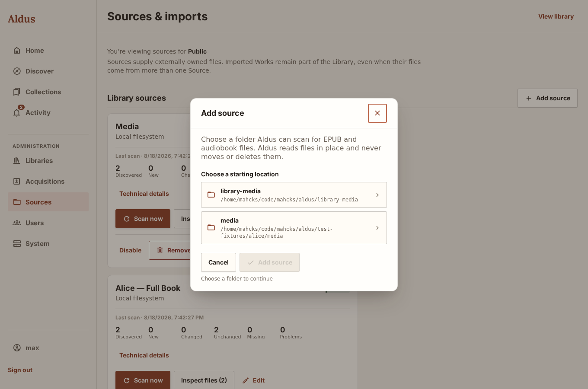Expand the library-media folder chevron

pos(377,195)
